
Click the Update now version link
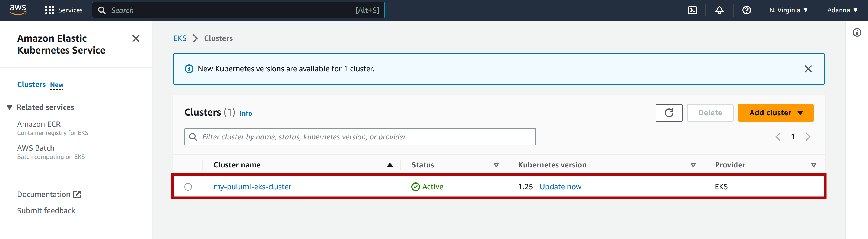pyautogui.click(x=560, y=187)
